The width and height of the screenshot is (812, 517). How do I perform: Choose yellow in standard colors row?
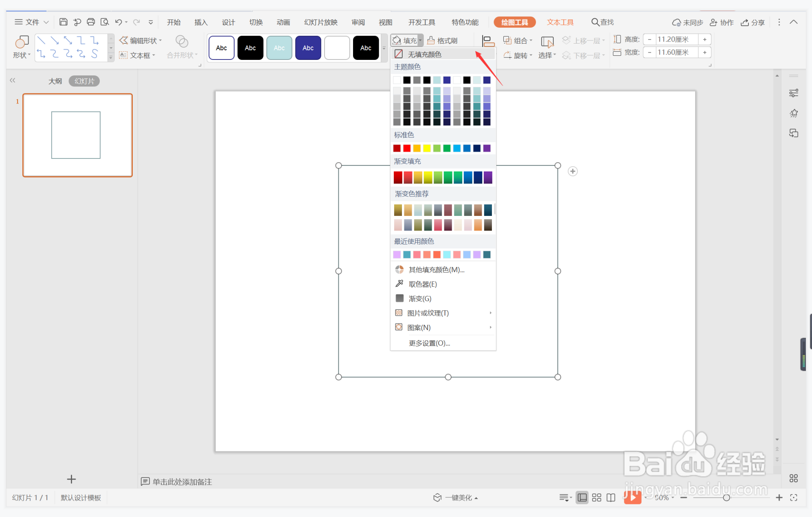[427, 148]
